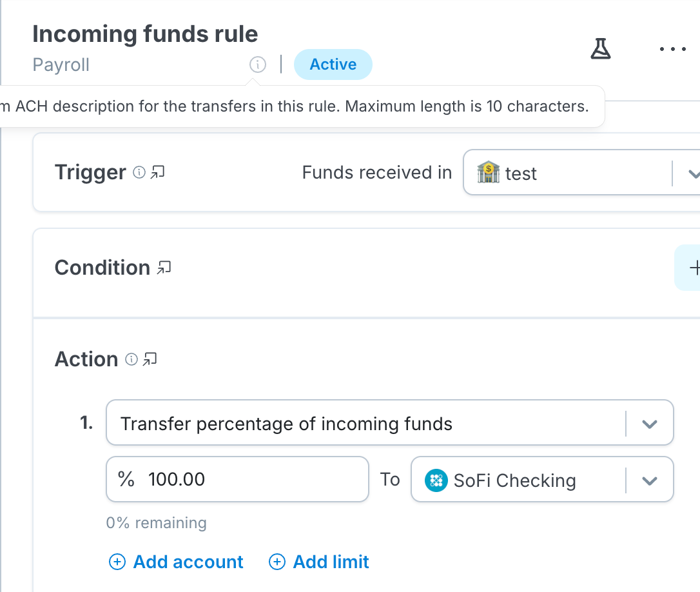The height and width of the screenshot is (592, 700).
Task: Click the info icon next to Trigger
Action: 139,172
